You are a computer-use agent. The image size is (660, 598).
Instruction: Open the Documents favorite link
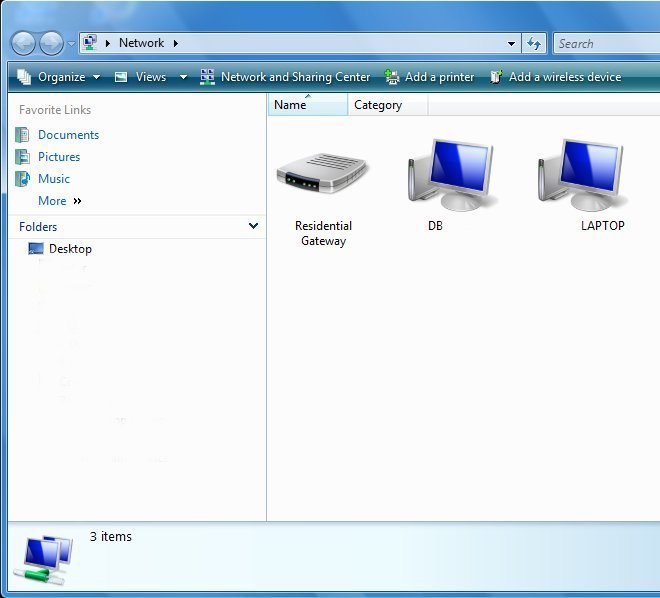point(69,135)
